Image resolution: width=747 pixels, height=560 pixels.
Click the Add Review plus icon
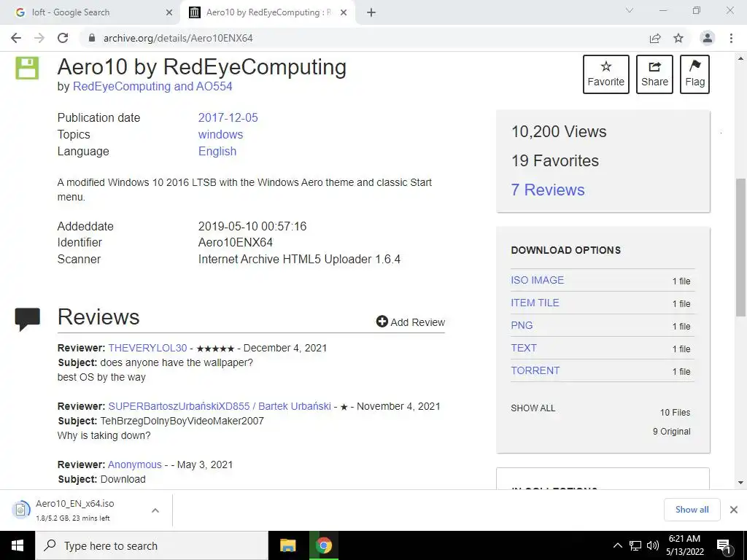pyautogui.click(x=382, y=322)
